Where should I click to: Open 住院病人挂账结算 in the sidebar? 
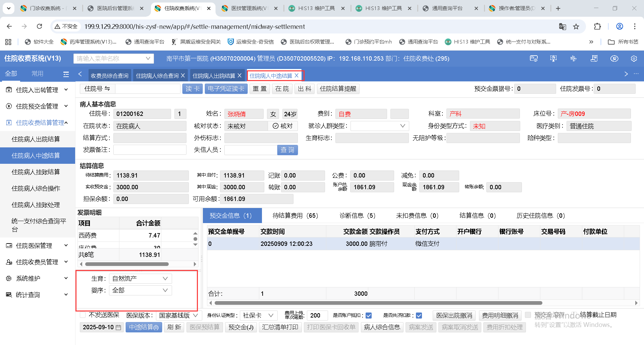pyautogui.click(x=38, y=172)
